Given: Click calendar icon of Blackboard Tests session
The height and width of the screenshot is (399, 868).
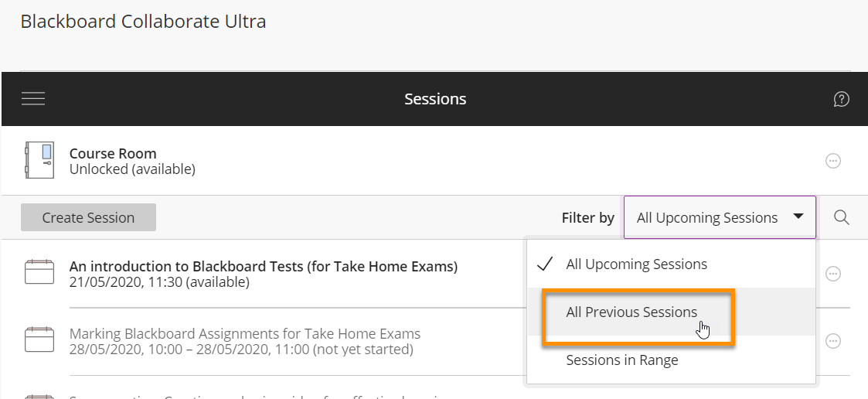Looking at the screenshot, I should [39, 272].
